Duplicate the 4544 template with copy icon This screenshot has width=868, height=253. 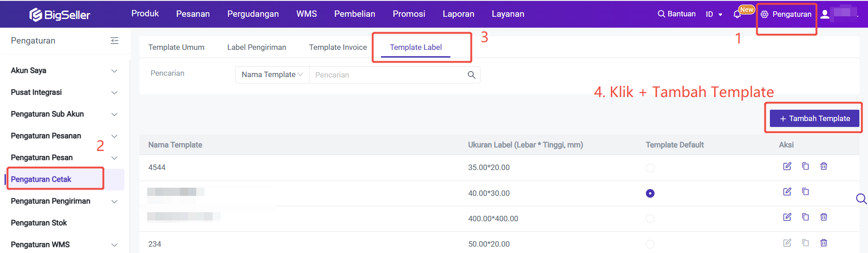(x=805, y=166)
